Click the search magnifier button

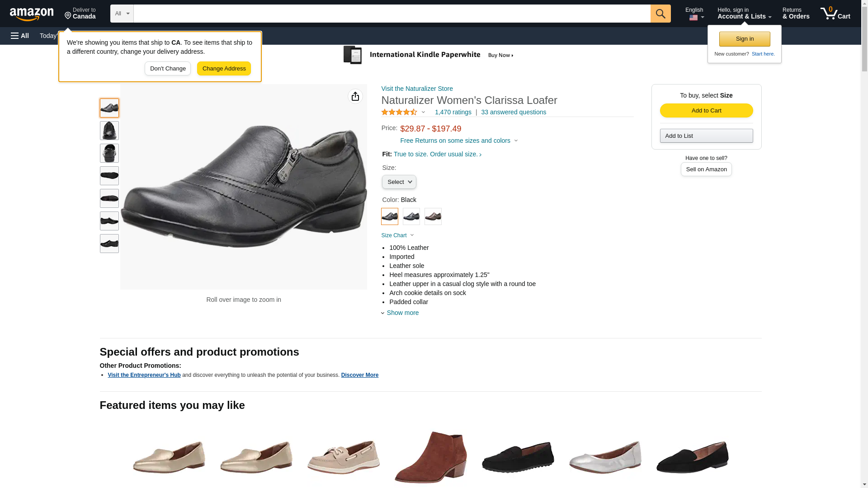(x=660, y=14)
